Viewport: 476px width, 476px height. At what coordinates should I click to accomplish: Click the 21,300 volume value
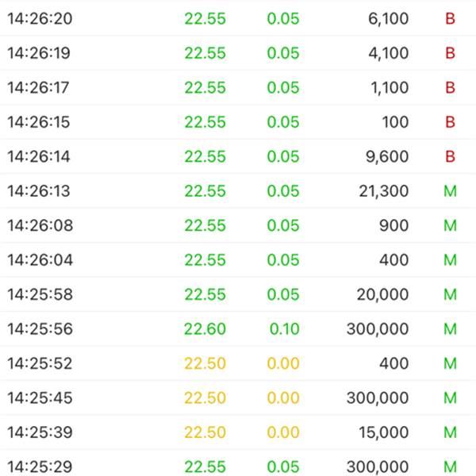click(384, 191)
